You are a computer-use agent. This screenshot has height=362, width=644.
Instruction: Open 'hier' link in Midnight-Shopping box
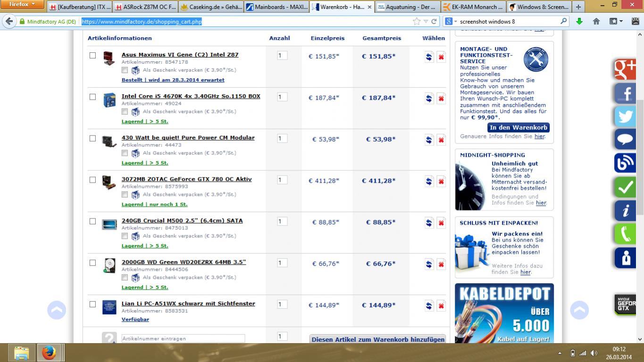(541, 203)
